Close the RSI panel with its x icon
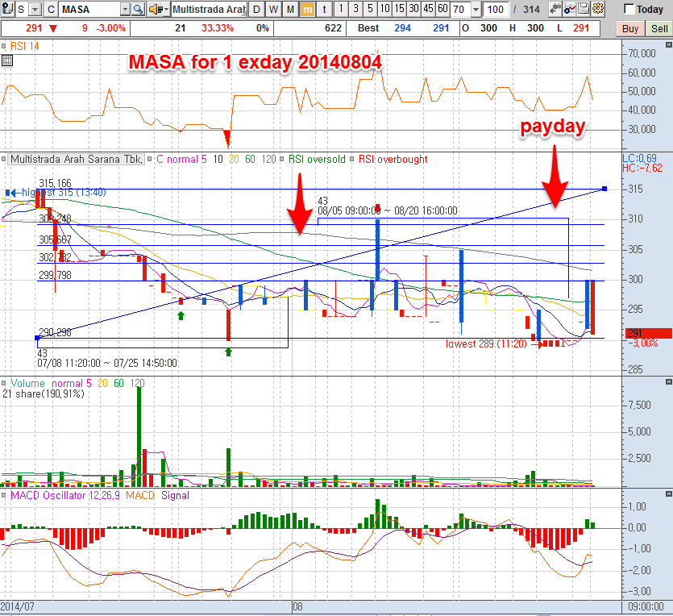 click(668, 44)
